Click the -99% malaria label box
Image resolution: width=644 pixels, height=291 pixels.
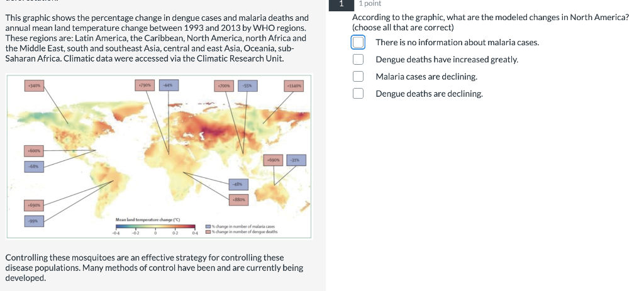click(34, 221)
